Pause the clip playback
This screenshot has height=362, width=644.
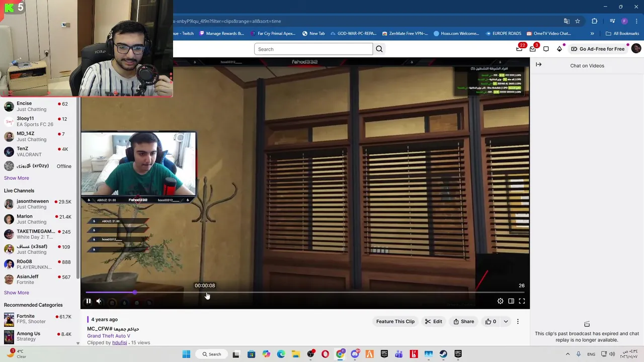pyautogui.click(x=89, y=301)
